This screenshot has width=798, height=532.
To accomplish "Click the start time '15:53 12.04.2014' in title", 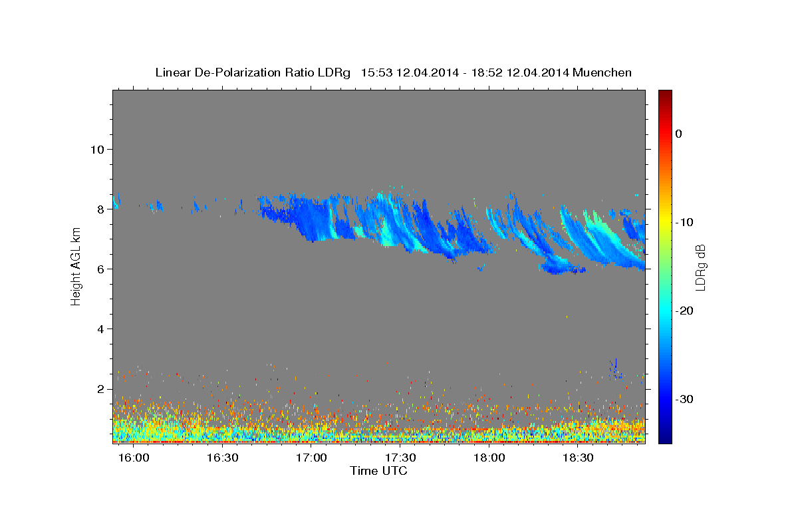I will (x=409, y=72).
